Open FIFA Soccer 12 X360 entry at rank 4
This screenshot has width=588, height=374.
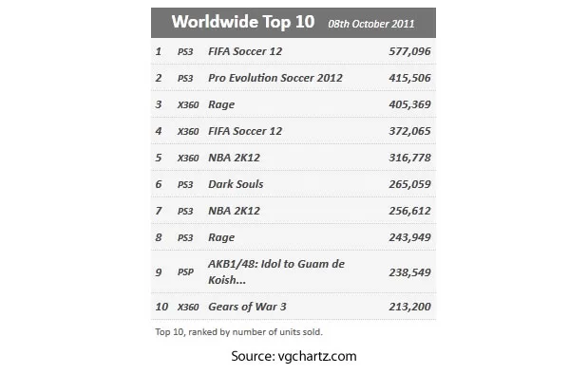(245, 131)
